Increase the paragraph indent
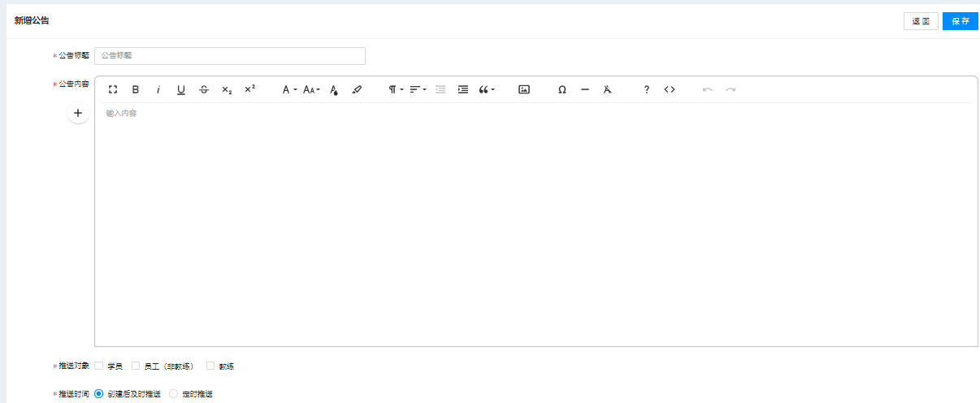The height and width of the screenshot is (403, 980). tap(463, 89)
